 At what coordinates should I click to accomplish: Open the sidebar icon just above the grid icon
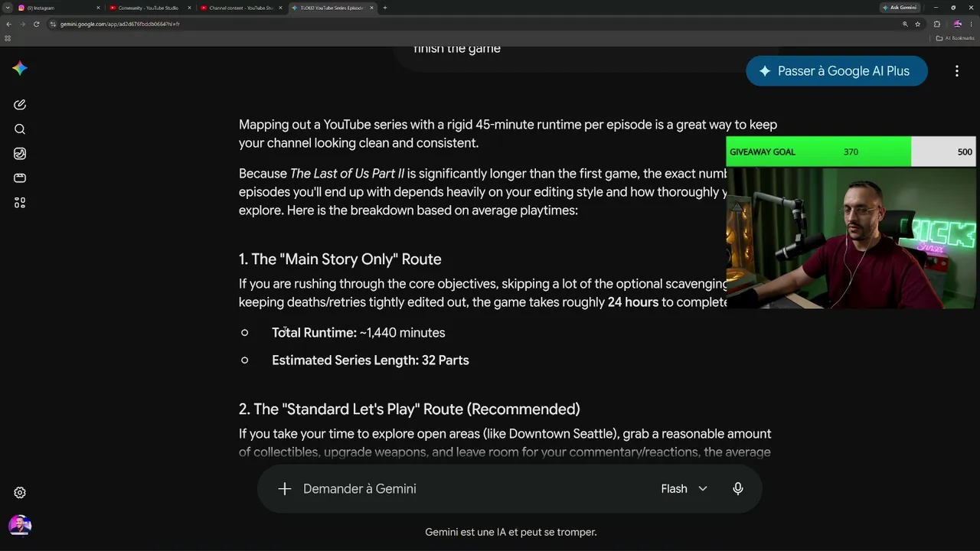(20, 178)
